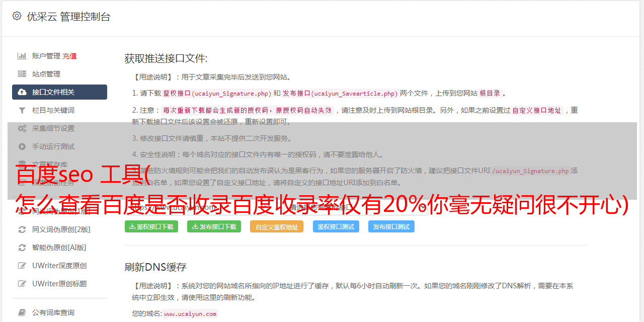Image resolution: width=644 pixels, height=322 pixels.
Task: Click the bar chart icon for 账户管理
Action: 22,56
